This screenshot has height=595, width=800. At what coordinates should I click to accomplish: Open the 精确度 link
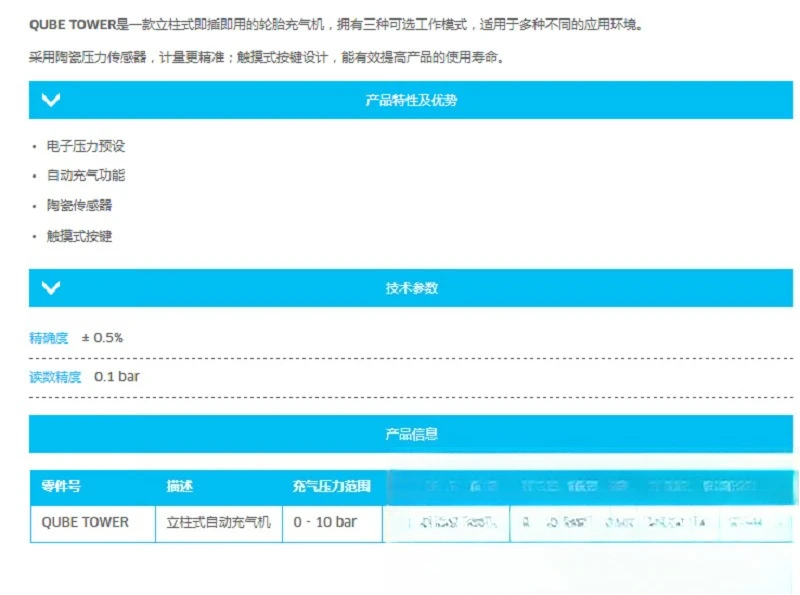[48, 338]
